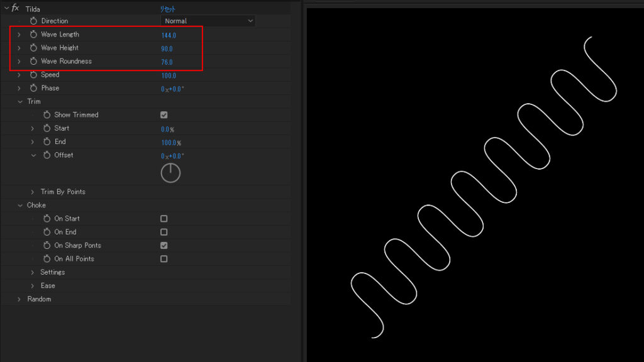Click the Wave Roundness value 76.0
644x362 pixels.
[x=167, y=62]
